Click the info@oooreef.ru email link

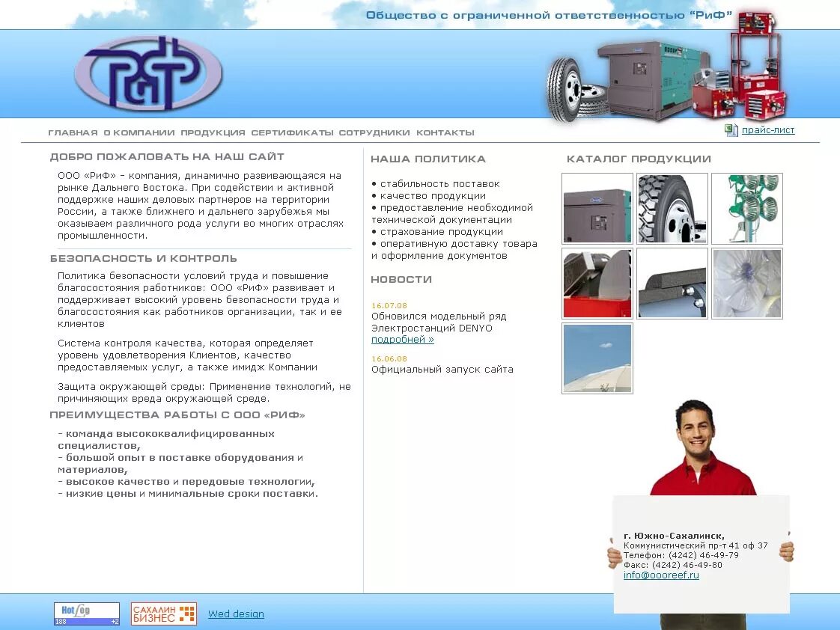click(x=661, y=575)
